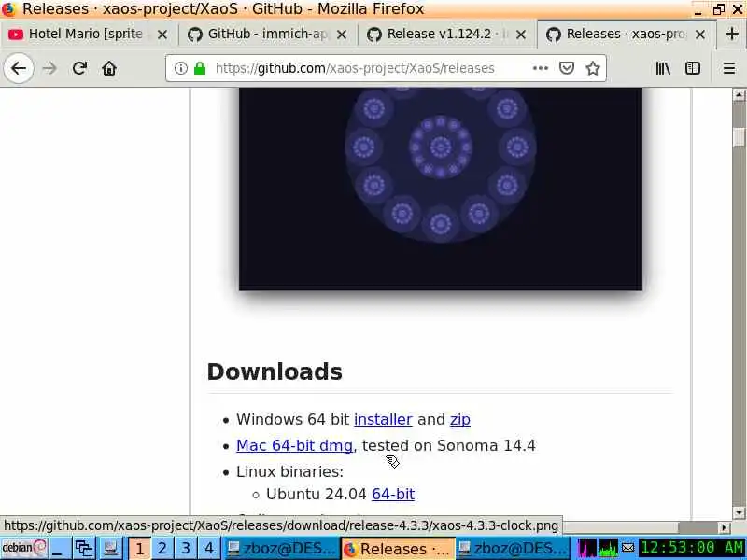The height and width of the screenshot is (560, 747).
Task: Switch to the GitHub immich-app tab
Action: 267,35
